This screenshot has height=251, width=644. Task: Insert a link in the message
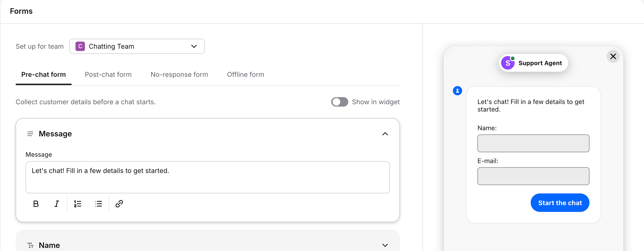(x=119, y=204)
